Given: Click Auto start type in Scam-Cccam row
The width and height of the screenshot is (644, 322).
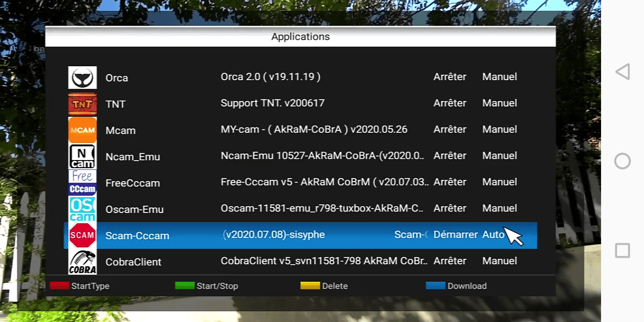Looking at the screenshot, I should tap(493, 235).
